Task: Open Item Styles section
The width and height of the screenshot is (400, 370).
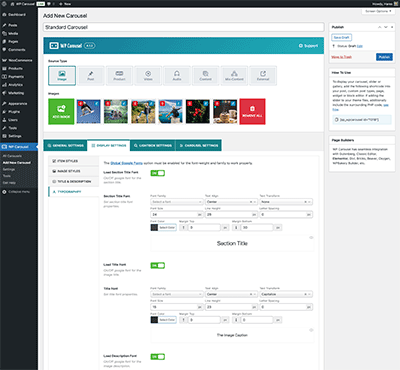Action: [74, 161]
